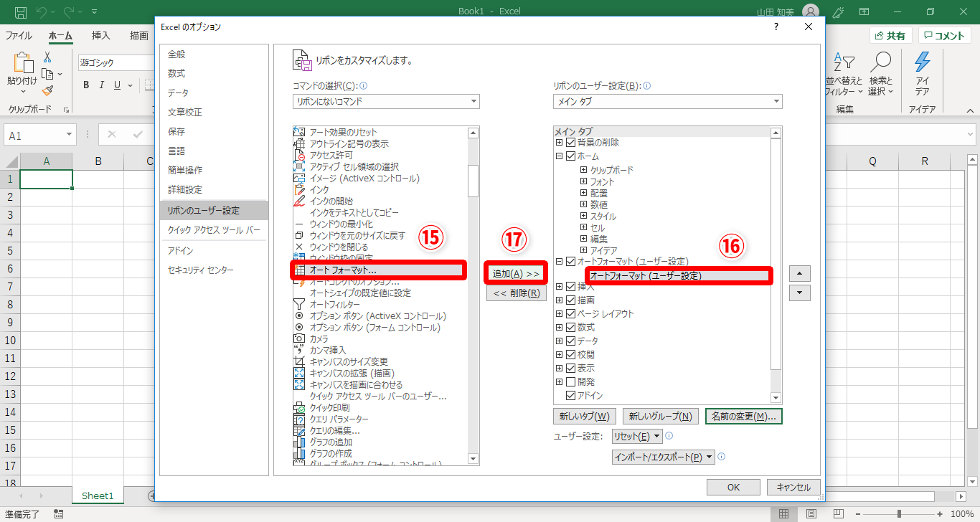Open the リセット(E) dropdown

coord(637,436)
